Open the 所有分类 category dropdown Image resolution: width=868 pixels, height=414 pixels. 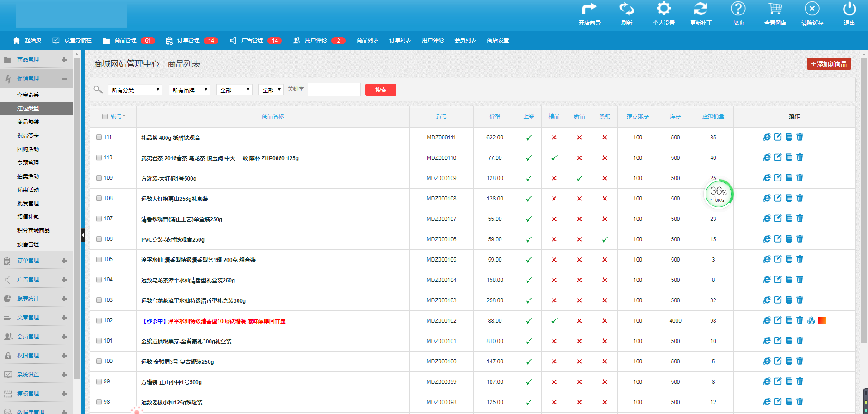click(x=135, y=90)
